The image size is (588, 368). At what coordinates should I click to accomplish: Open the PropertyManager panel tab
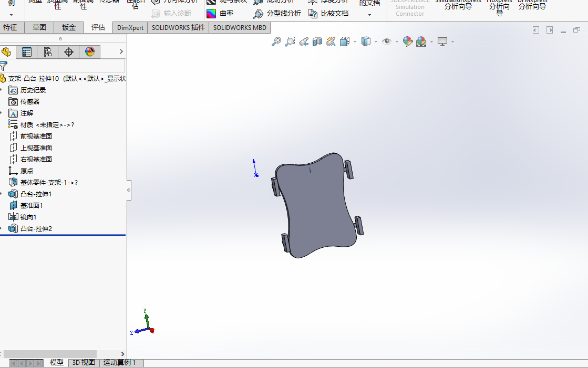pos(26,51)
